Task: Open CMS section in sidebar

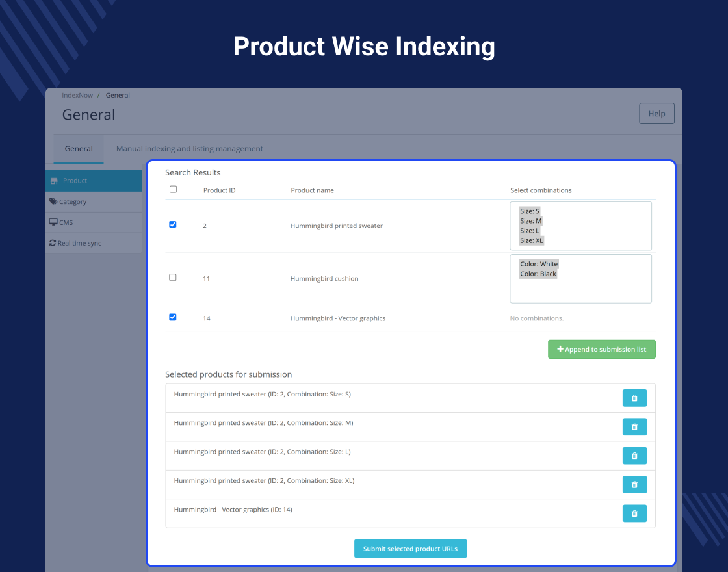Action: point(94,222)
